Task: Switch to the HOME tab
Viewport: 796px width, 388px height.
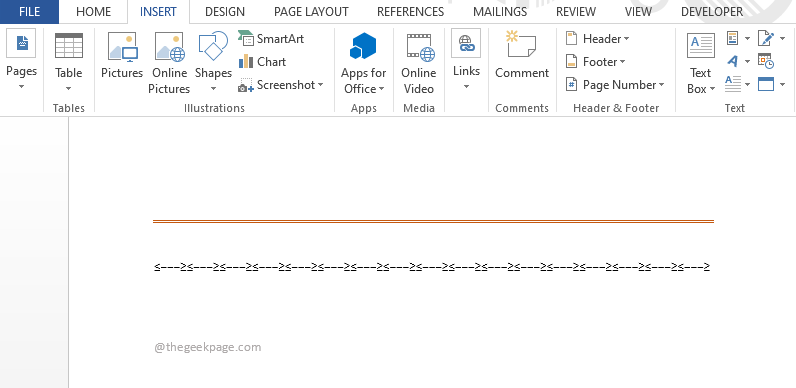Action: (x=93, y=12)
